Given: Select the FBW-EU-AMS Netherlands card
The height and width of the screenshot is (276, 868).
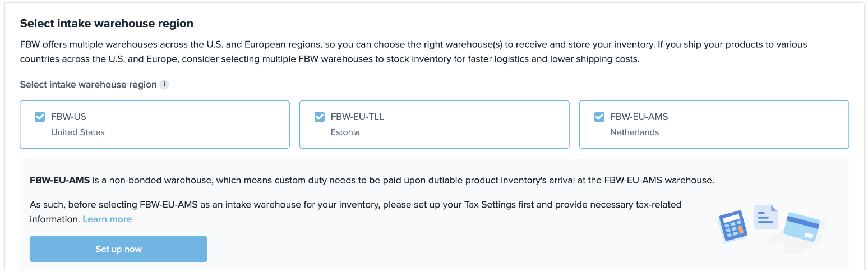Looking at the screenshot, I should click(x=714, y=125).
